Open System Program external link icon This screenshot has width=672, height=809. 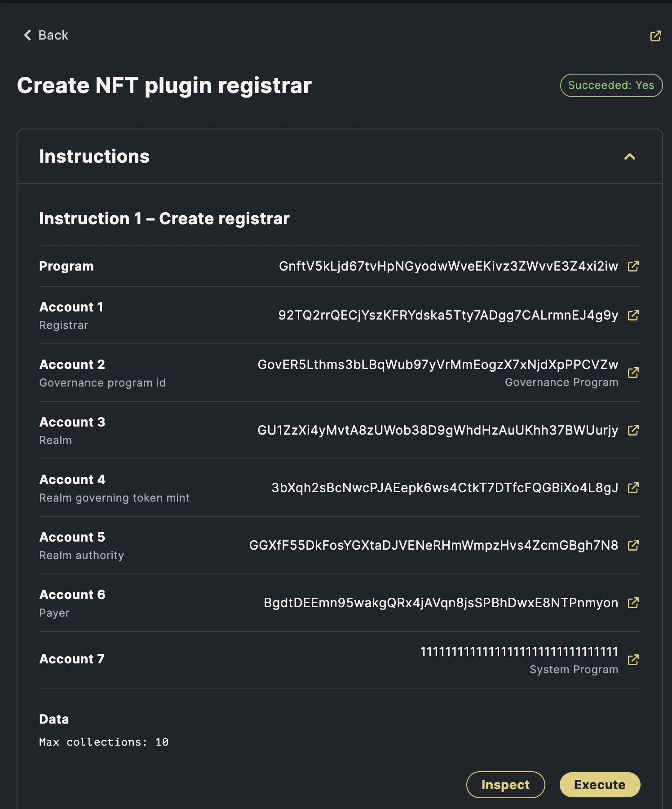633,660
